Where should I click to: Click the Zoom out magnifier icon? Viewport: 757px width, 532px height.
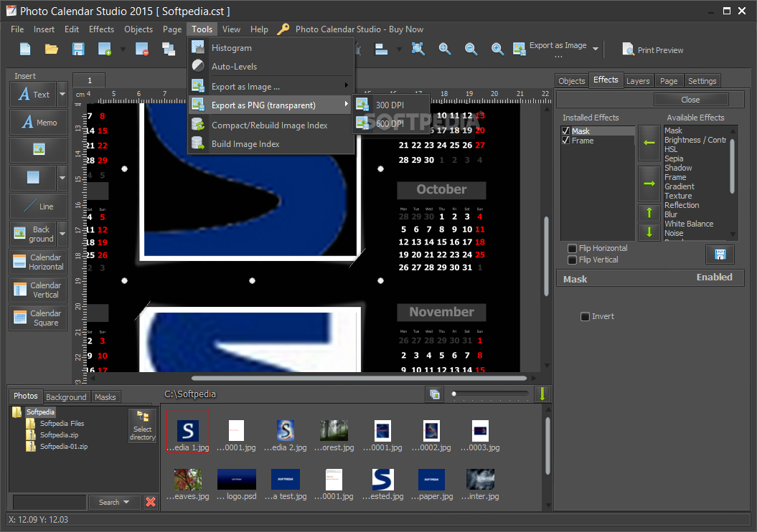[x=471, y=49]
